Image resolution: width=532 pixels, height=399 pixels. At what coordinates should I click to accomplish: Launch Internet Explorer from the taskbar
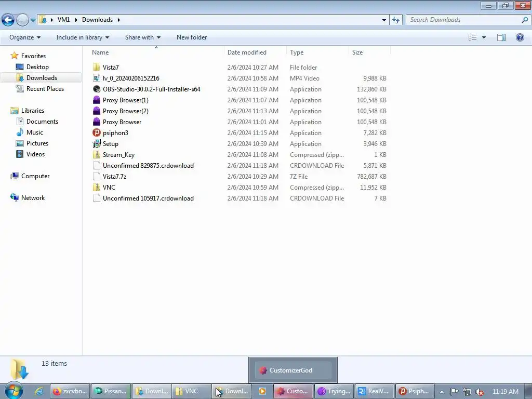(38, 391)
